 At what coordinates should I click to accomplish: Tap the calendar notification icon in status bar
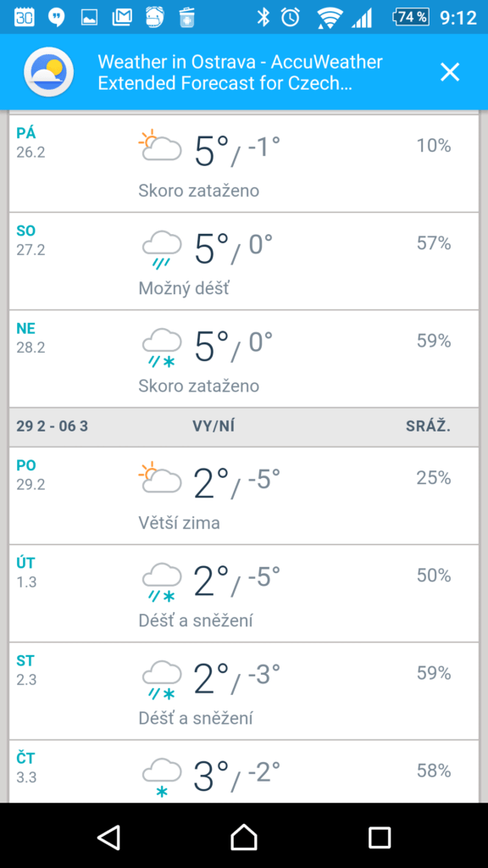(24, 17)
